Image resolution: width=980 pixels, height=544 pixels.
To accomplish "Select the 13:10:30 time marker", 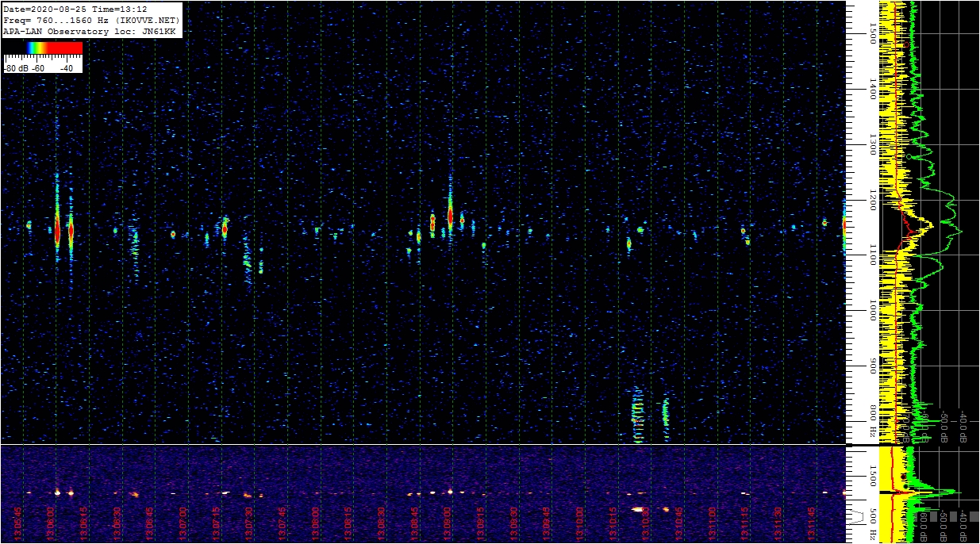I will (647, 523).
